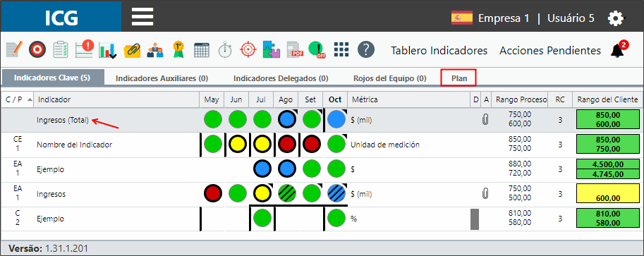The image size is (644, 256).
Task: Select the Rojos del Equipo (0) tab
Action: click(390, 78)
